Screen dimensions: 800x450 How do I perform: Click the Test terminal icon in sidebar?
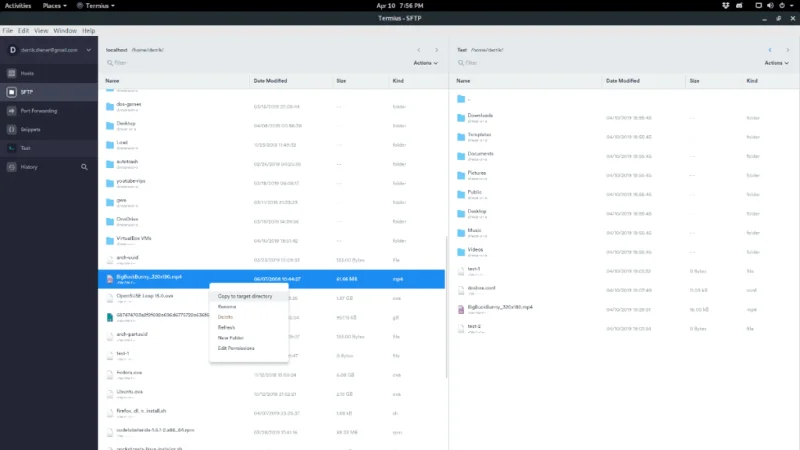click(12, 148)
